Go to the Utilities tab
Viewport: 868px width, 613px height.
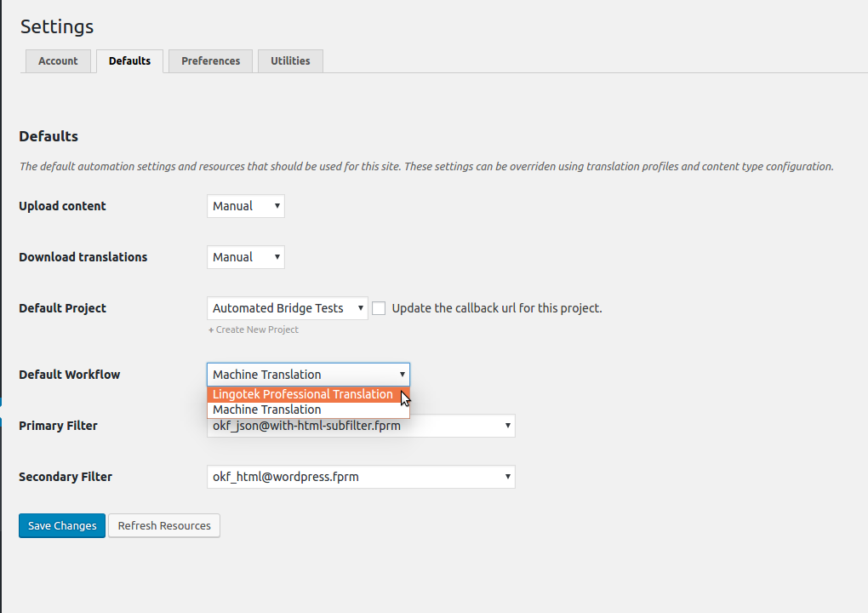click(290, 61)
